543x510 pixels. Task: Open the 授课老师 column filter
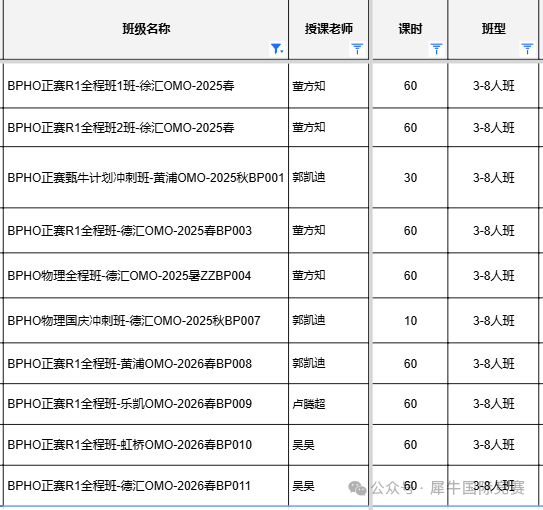[x=357, y=49]
